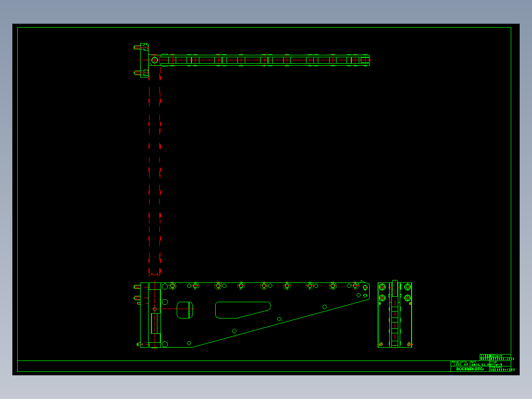Click the rounded rectangular cutout in the bracket
The image size is (532, 399).
tap(185, 310)
